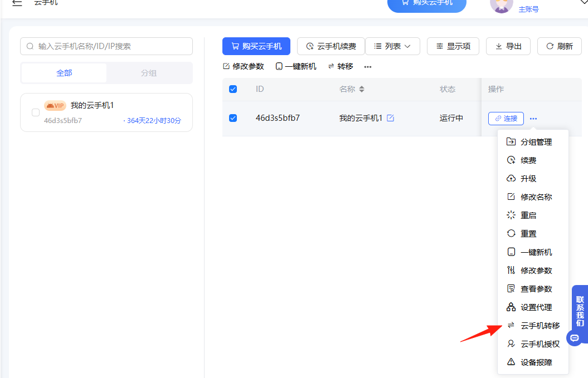Viewport: 588px width, 378px height.
Task: Check the box on 我的云手机1 sidebar card
Action: coord(36,112)
